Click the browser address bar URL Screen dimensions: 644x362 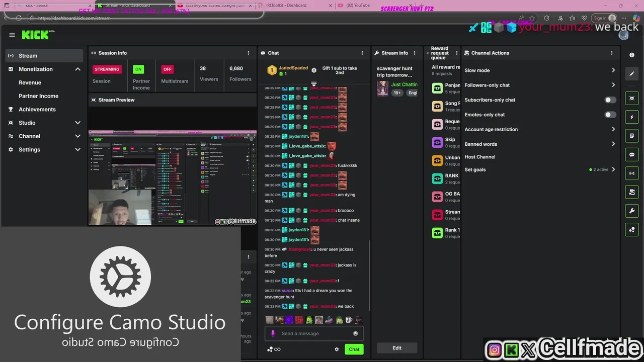(74, 18)
